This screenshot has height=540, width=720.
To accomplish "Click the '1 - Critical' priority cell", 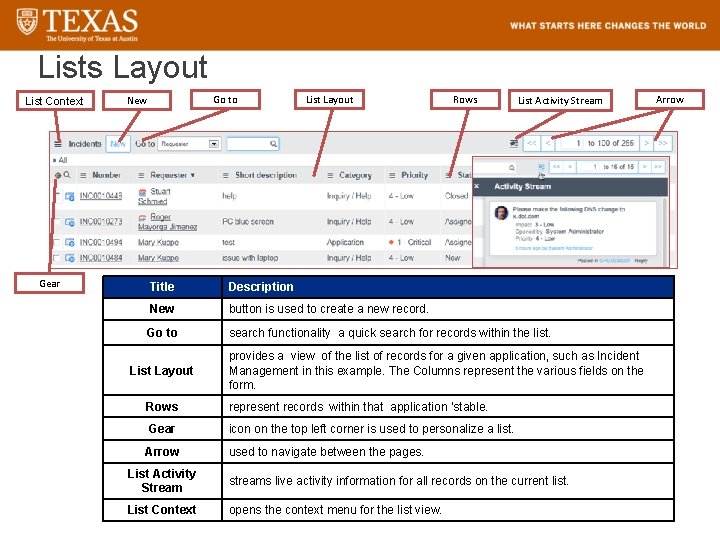I will pyautogui.click(x=410, y=242).
